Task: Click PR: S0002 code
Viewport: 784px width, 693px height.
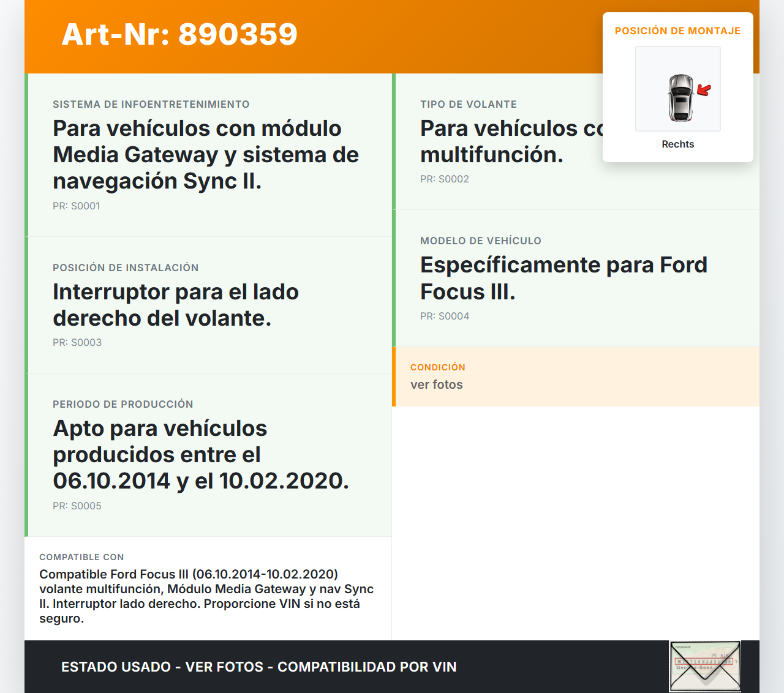Action: click(445, 179)
